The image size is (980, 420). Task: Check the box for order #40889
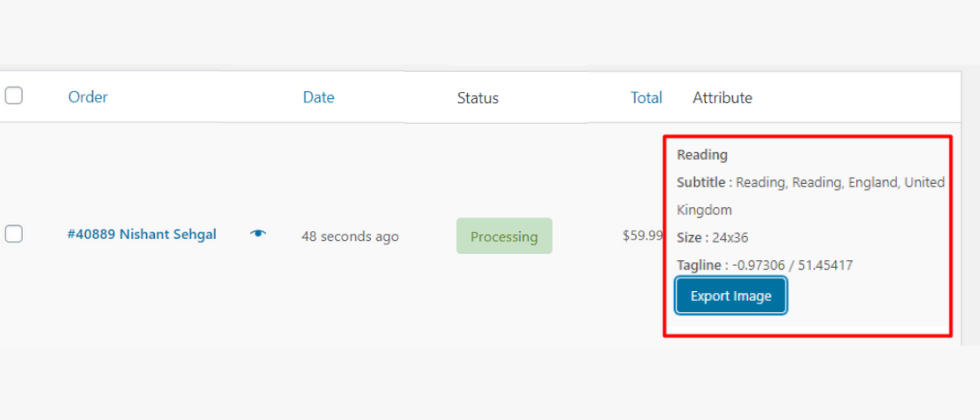14,234
